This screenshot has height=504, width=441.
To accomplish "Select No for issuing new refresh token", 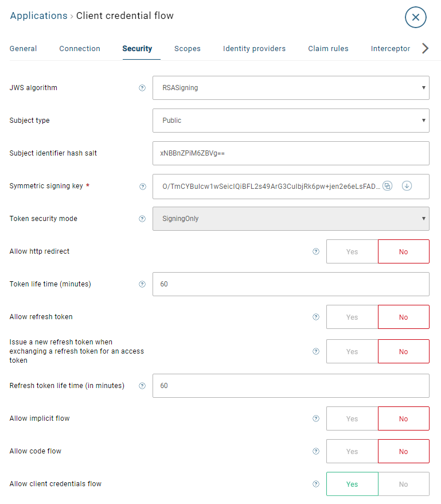I will (x=403, y=352).
